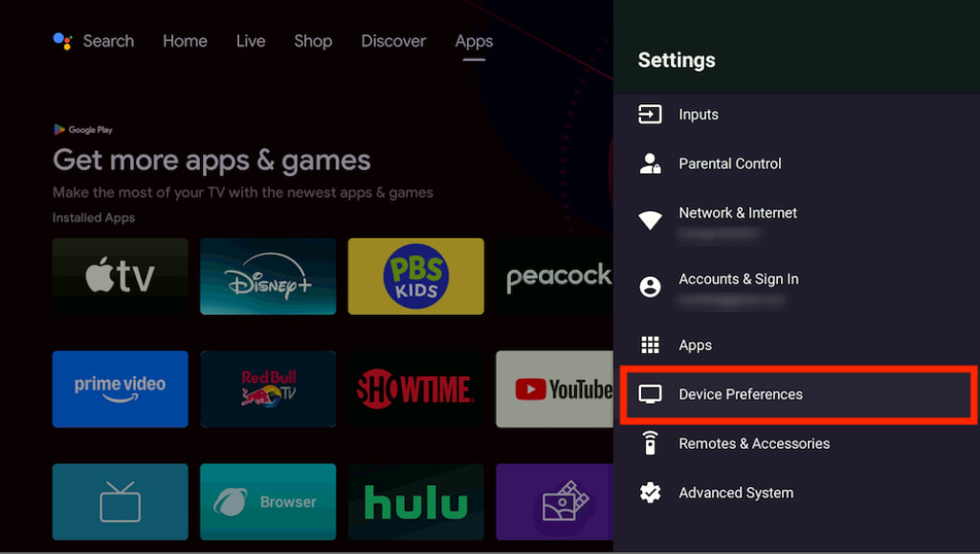The width and height of the screenshot is (980, 554).
Task: Open Advanced System settings
Action: coord(796,493)
